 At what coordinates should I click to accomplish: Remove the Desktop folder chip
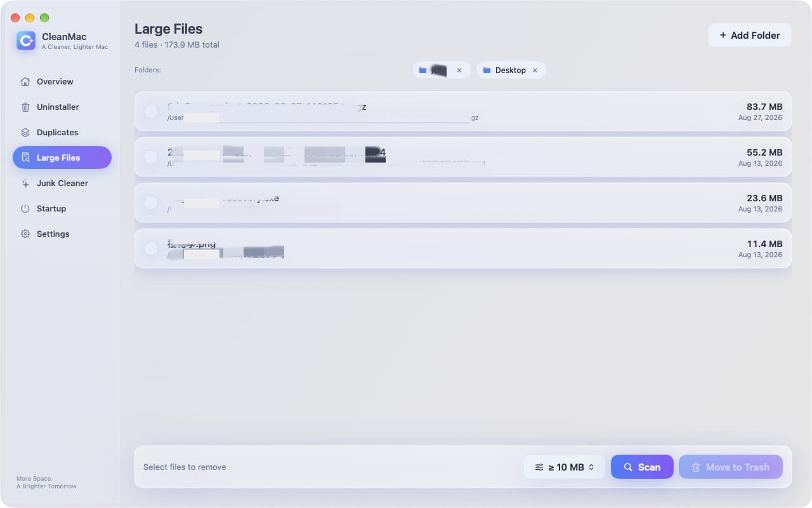[535, 70]
